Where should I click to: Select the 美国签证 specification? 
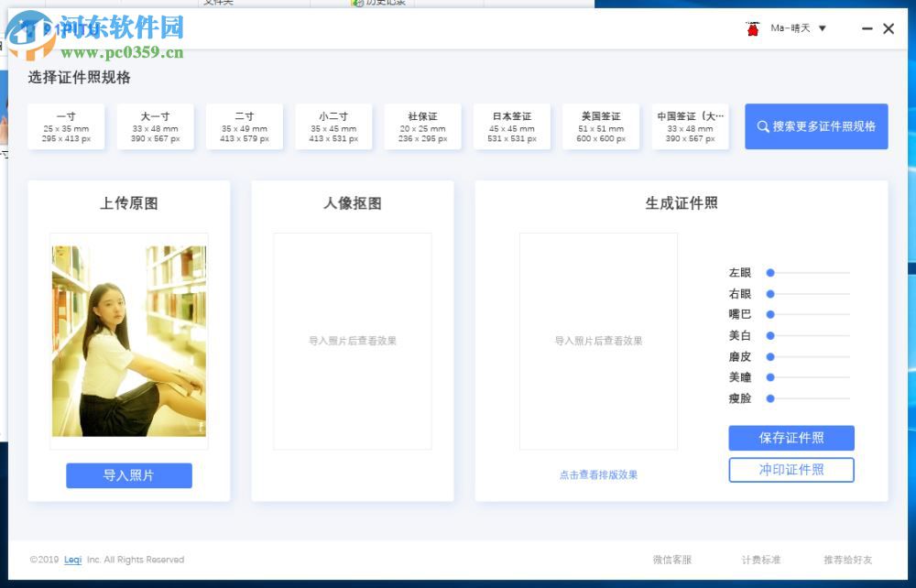tap(601, 126)
